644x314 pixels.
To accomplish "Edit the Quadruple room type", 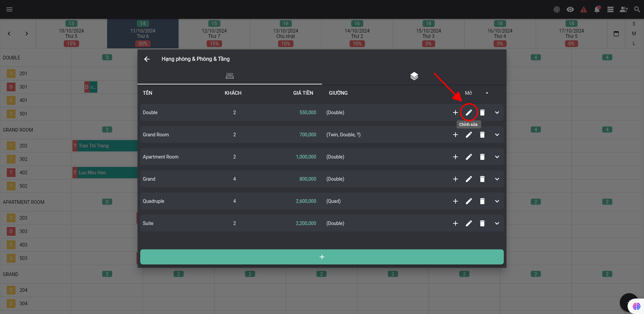I will click(469, 201).
